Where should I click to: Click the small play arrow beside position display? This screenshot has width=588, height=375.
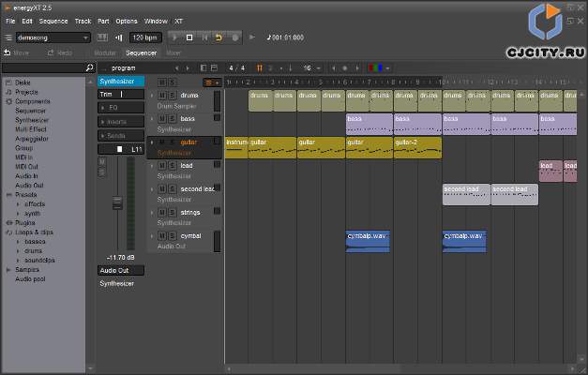(252, 37)
